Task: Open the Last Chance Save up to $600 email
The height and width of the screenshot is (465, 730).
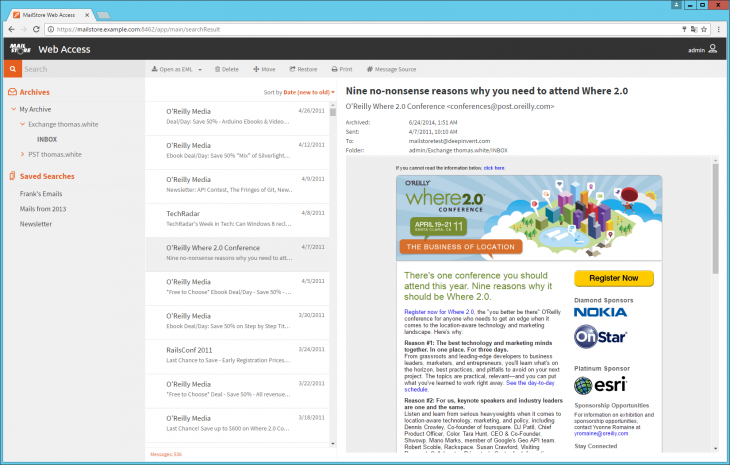Action: pyautogui.click(x=237, y=424)
